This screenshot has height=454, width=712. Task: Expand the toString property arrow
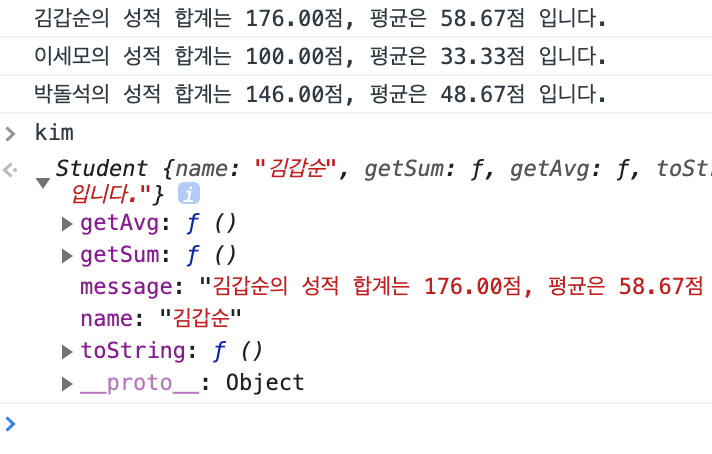pos(68,351)
